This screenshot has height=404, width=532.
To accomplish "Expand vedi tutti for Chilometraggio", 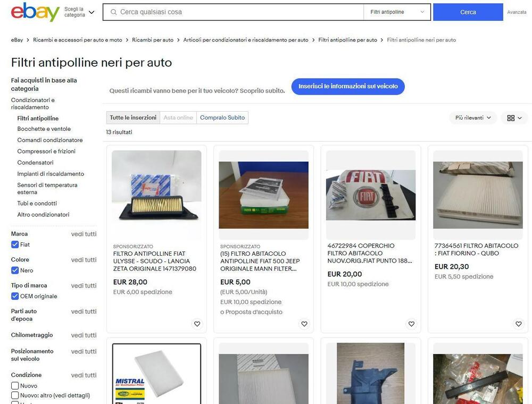I will 84,335.
